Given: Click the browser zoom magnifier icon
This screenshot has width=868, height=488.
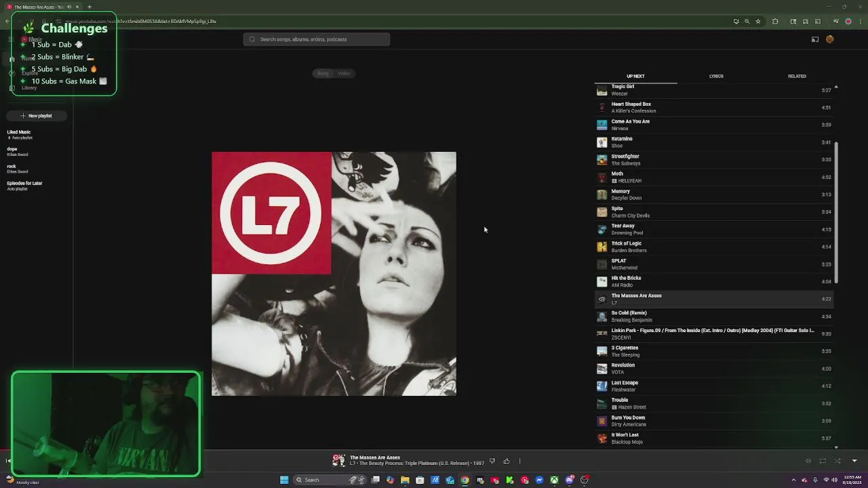Looking at the screenshot, I should pyautogui.click(x=747, y=21).
